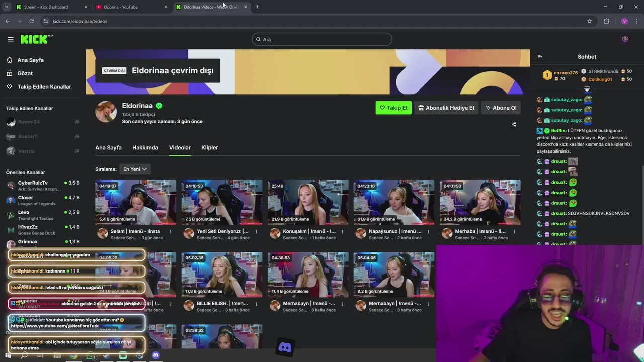This screenshot has height=362, width=644.
Task: Bookmark this page with star icon
Action: point(590,21)
